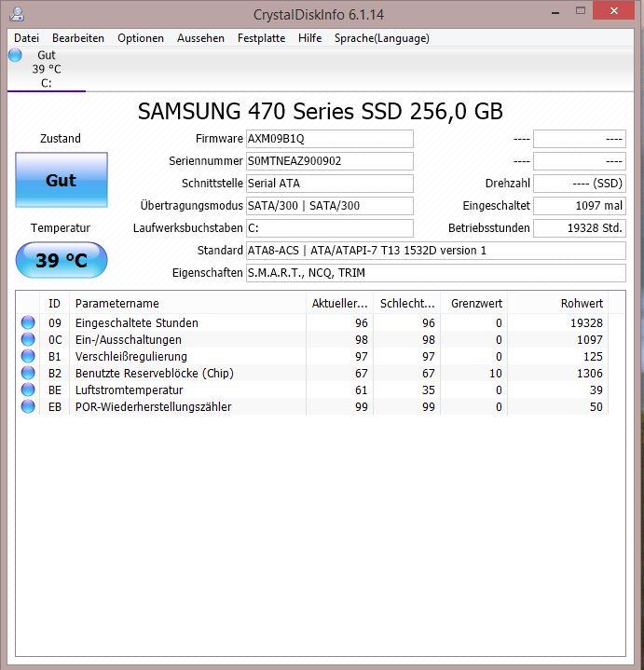Viewport: 644px width, 670px height.
Task: Click the status orb for attribute 09
Action: coord(28,322)
